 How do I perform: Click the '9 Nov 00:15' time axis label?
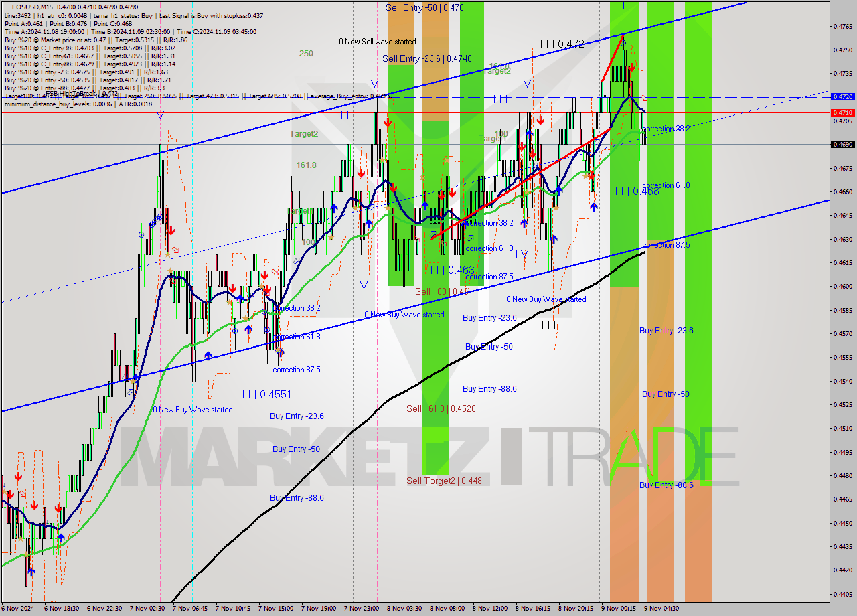click(x=619, y=609)
